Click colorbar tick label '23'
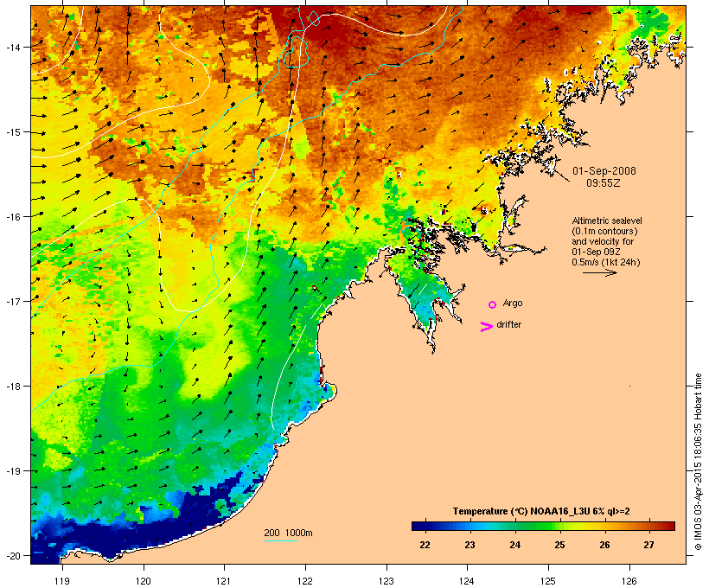 (x=469, y=545)
